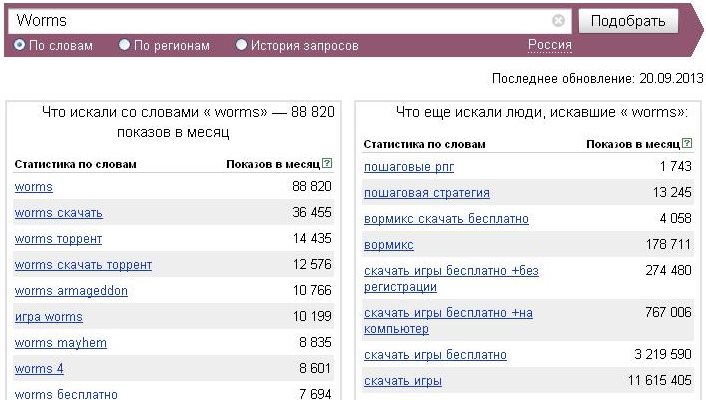Open the вормикс скачать бесплатно link
706x402 pixels.
(x=446, y=219)
